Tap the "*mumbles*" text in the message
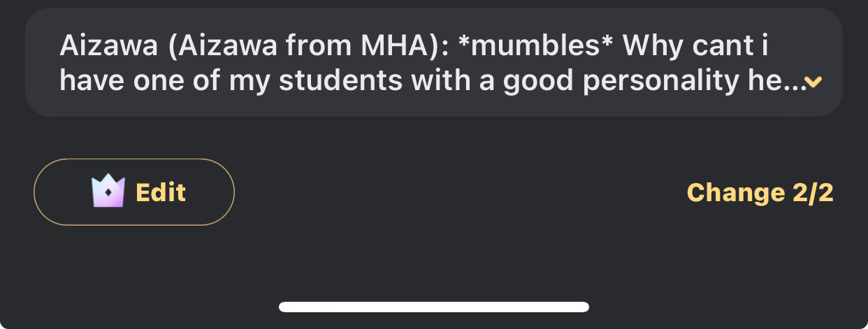Viewport: 868px width, 329px height. click(535, 46)
